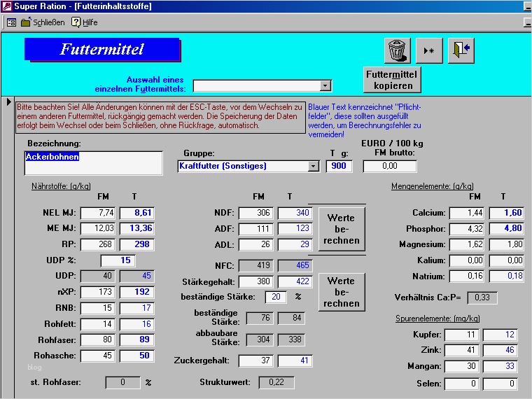Image resolution: width=532 pixels, height=399 pixels.
Task: Click the NDF FM field 306
Action: (255, 213)
